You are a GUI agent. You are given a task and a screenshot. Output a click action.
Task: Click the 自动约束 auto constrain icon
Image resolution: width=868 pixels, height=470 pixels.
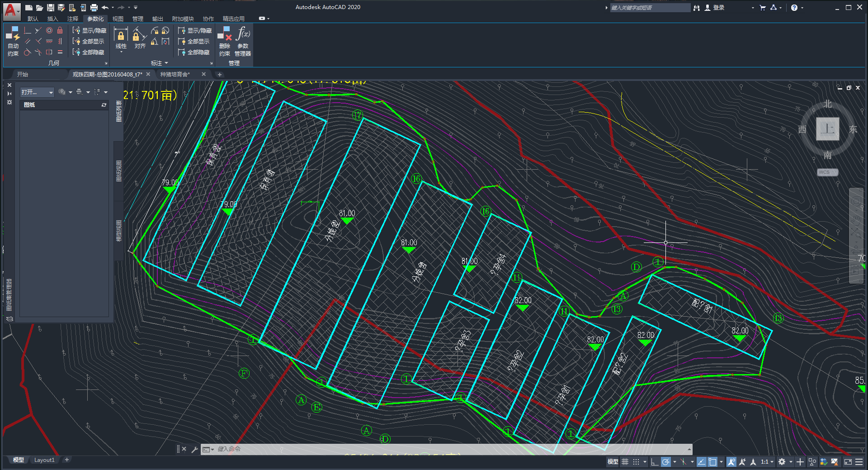point(13,41)
